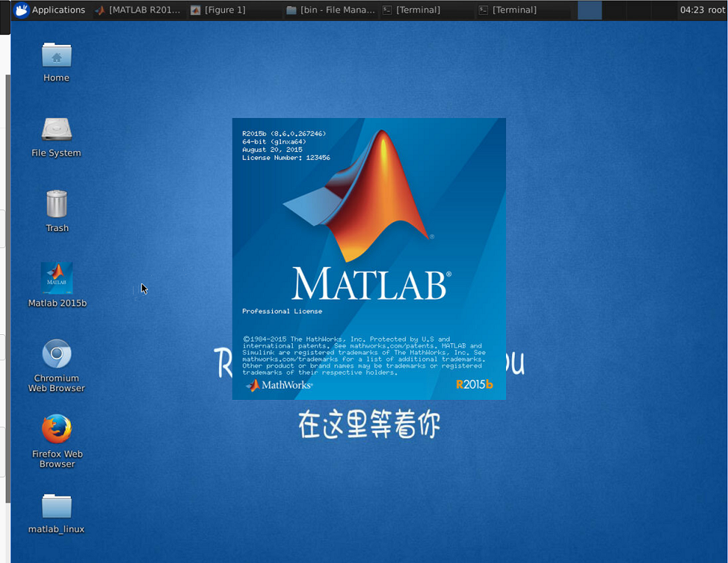
Task: Click 'License Number: 123456' text on splash
Action: point(286,158)
